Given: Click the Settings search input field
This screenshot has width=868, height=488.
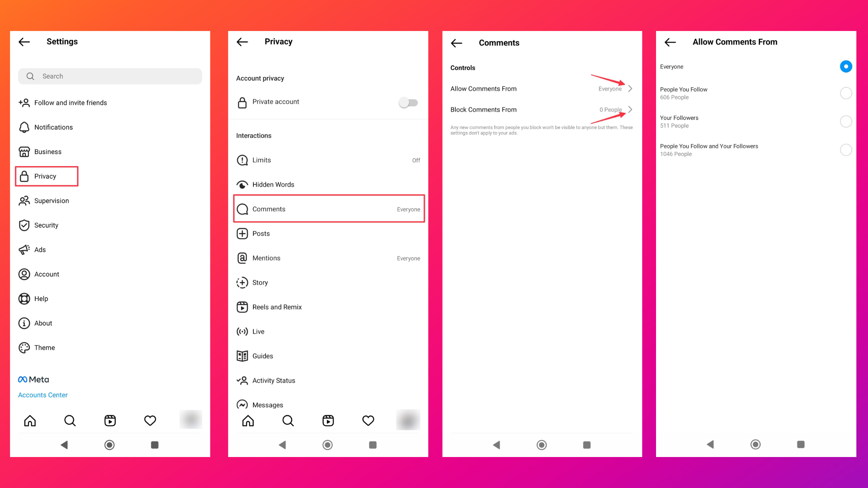Looking at the screenshot, I should pyautogui.click(x=110, y=76).
